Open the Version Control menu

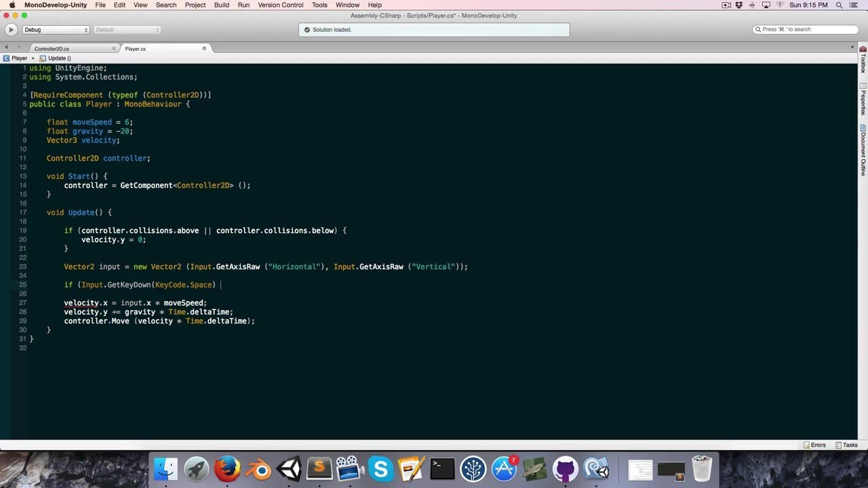pos(281,5)
